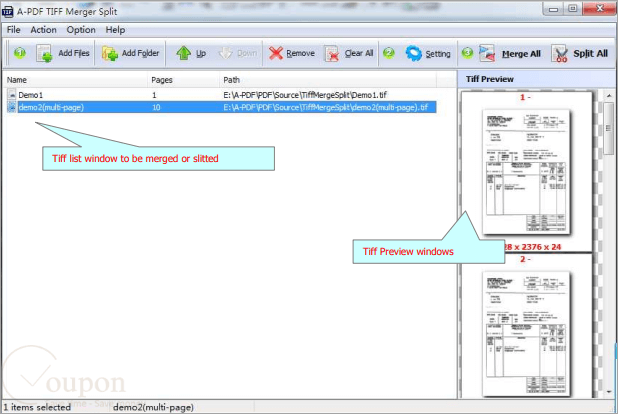
Task: Open the Help menu
Action: coord(115,30)
